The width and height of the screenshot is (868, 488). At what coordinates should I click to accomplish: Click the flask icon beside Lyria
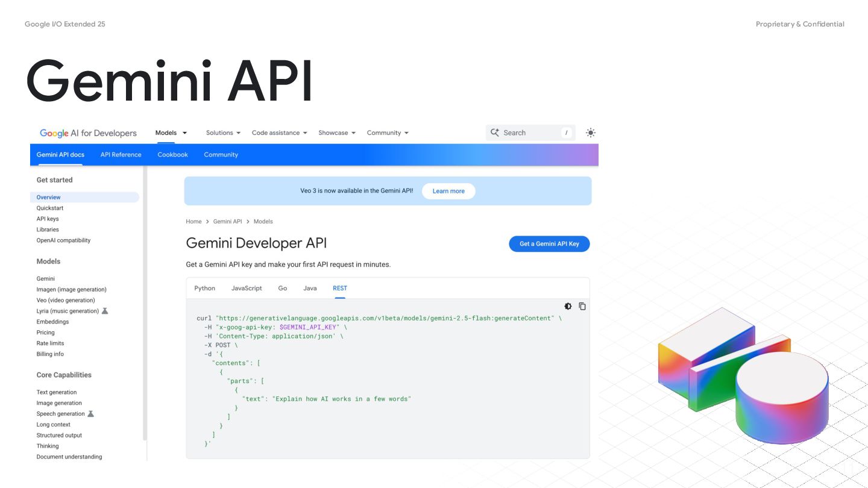105,311
